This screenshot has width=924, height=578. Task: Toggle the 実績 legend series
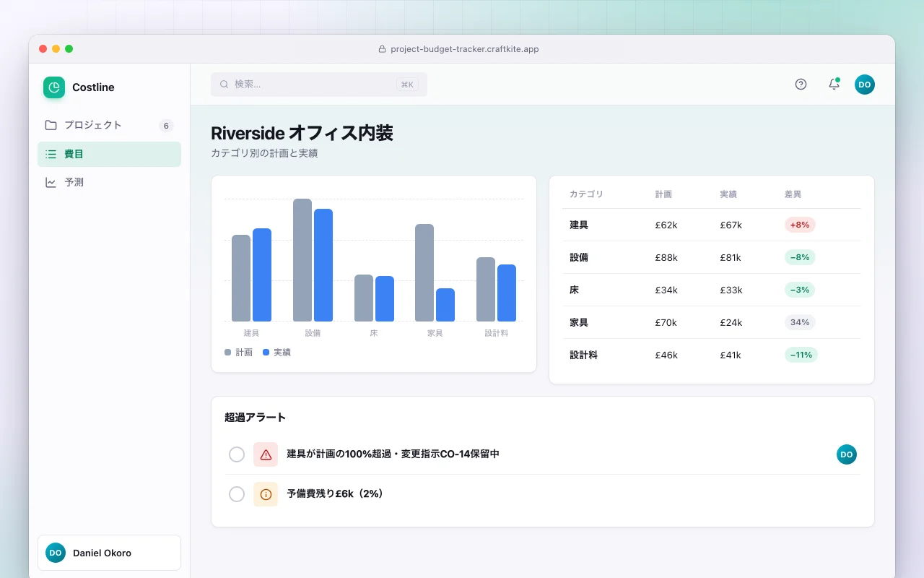click(276, 353)
